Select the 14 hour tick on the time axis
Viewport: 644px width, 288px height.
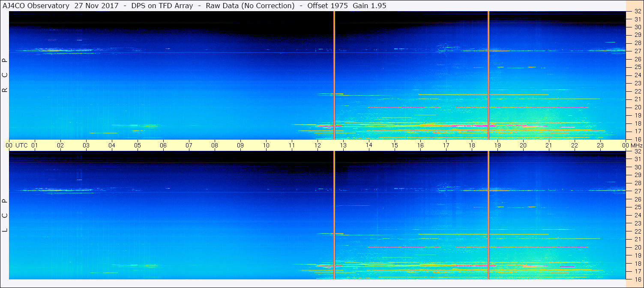(x=369, y=145)
